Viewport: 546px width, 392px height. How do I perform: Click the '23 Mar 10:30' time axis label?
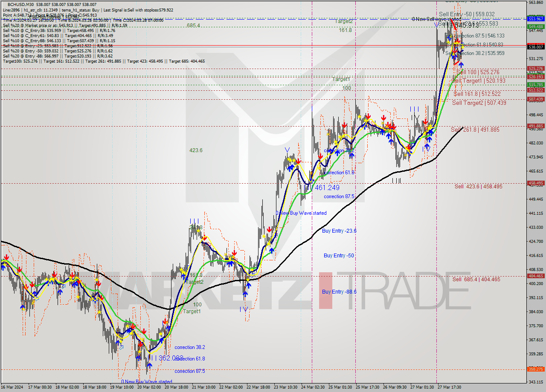[x=285, y=387]
